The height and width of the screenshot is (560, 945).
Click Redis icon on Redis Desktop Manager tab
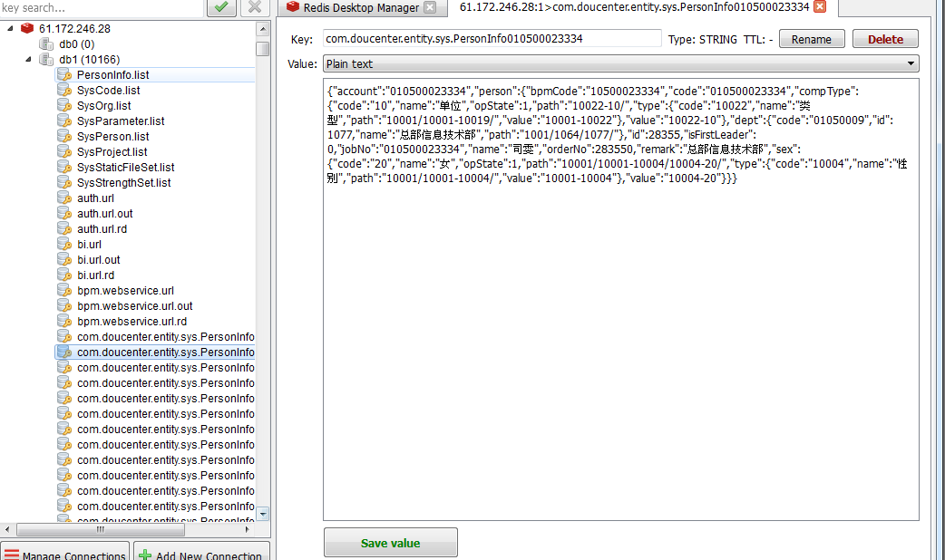[293, 6]
